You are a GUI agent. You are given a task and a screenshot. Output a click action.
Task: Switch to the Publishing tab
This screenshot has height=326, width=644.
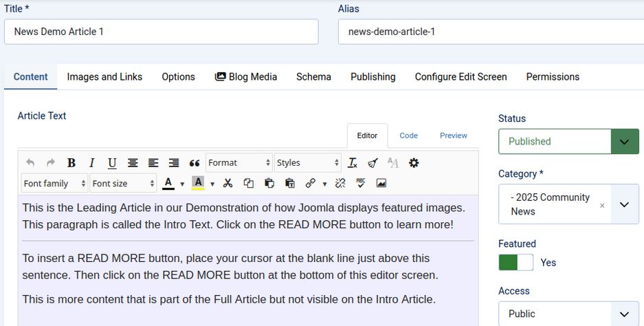coord(373,77)
